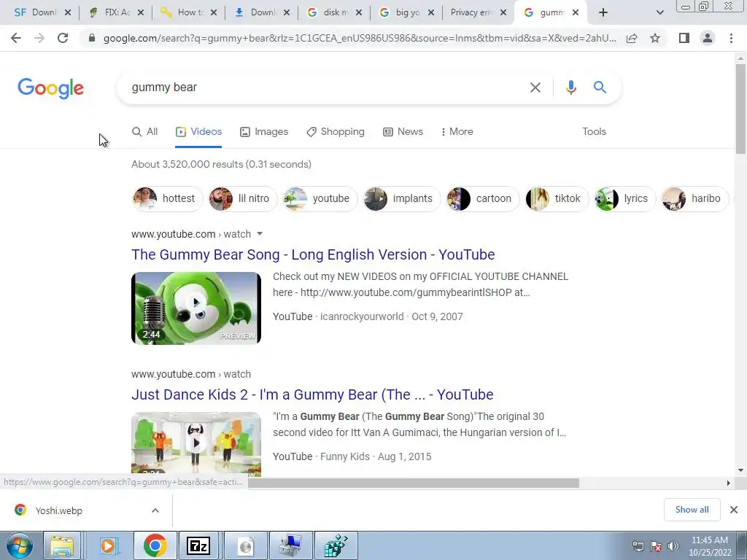This screenshot has height=560, width=747.
Task: Click the 'implants' suggestion chip
Action: (x=401, y=198)
